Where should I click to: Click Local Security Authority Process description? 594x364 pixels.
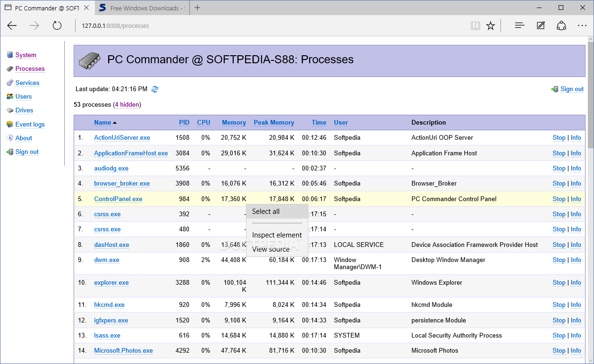pos(457,335)
